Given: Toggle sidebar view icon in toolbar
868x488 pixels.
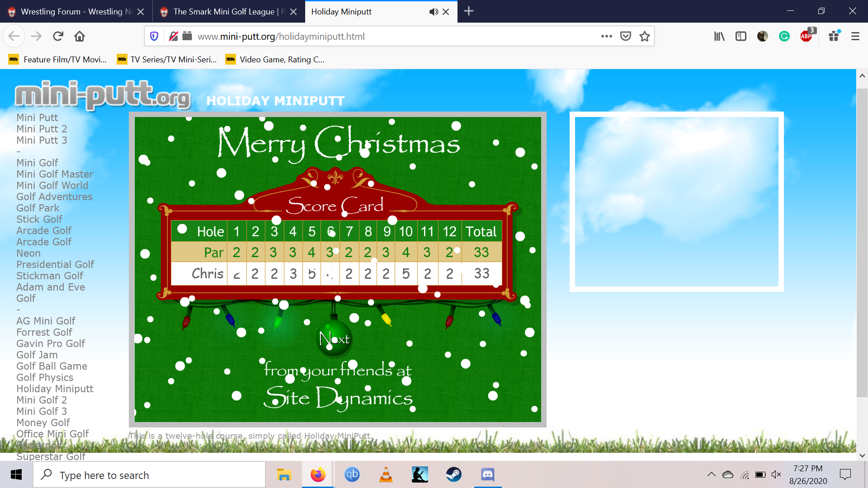Looking at the screenshot, I should tap(741, 36).
